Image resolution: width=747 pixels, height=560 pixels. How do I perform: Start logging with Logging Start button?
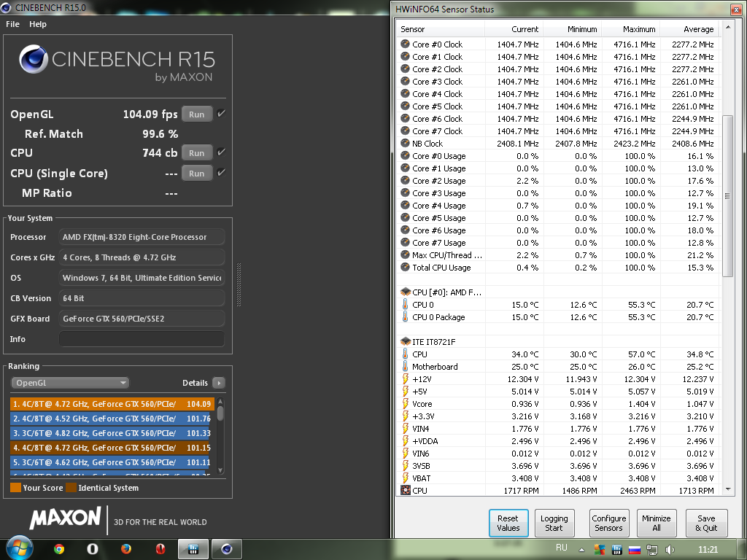[x=554, y=523]
